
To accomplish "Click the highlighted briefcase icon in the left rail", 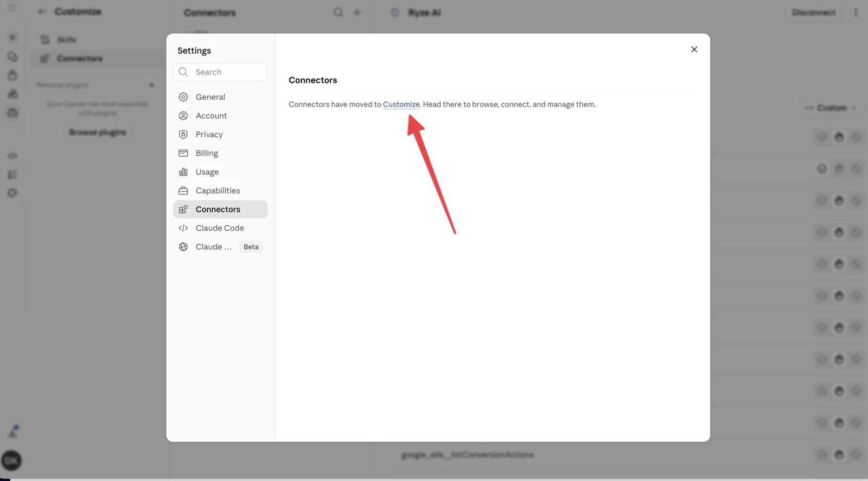I will tap(12, 113).
